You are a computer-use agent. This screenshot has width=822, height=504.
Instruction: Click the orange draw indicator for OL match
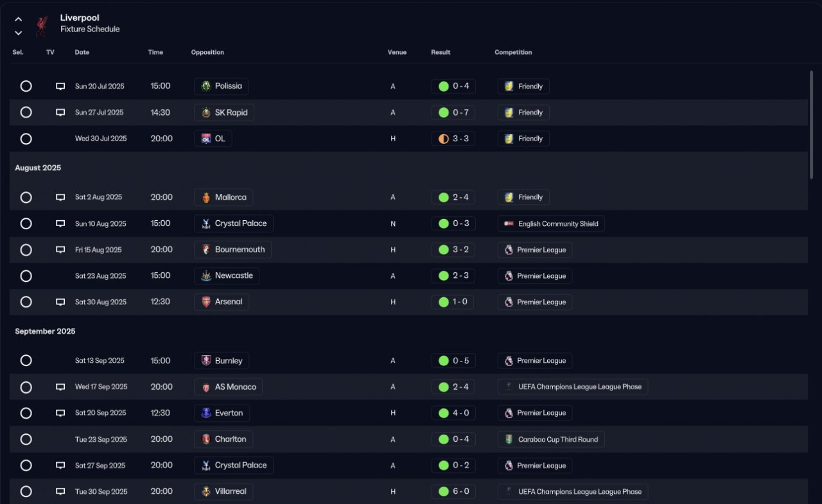443,139
